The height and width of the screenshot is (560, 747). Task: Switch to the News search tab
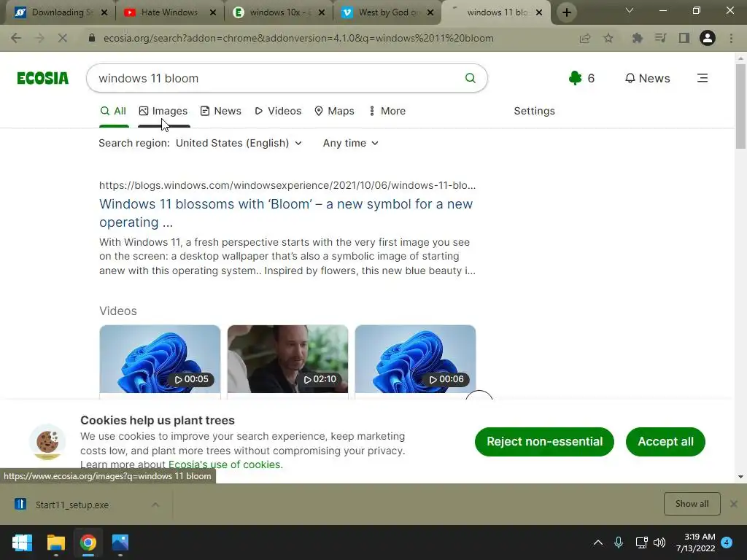click(221, 111)
